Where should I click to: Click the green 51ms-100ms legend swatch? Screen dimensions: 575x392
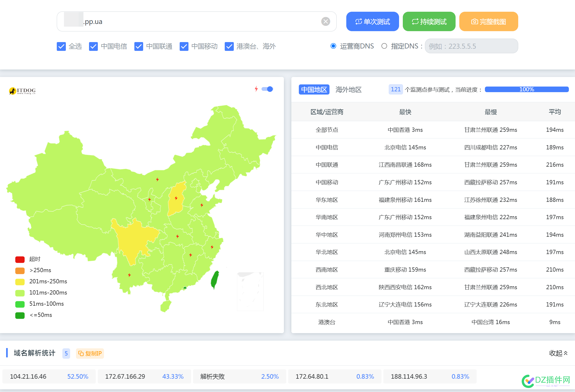click(20, 304)
